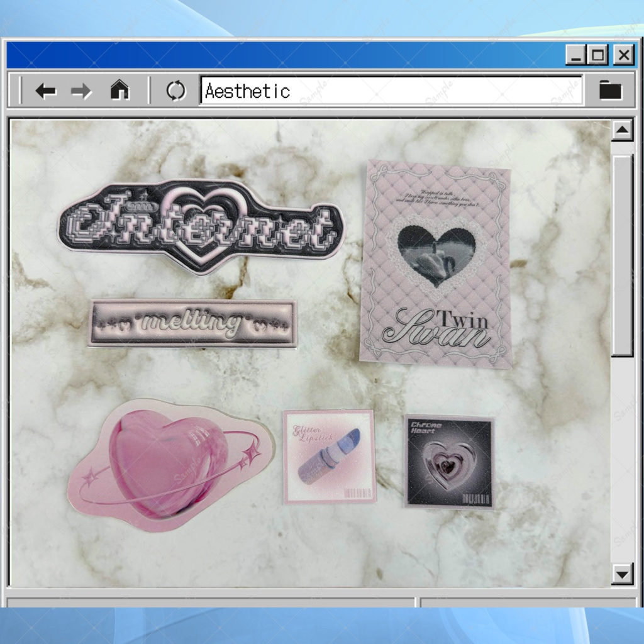The width and height of the screenshot is (644, 644).
Task: Select the Chrome Heart sticker
Action: pyautogui.click(x=450, y=462)
